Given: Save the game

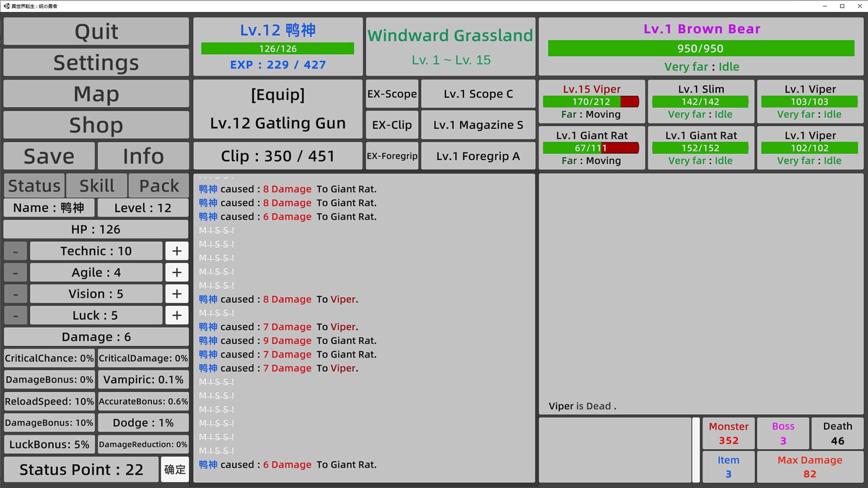Looking at the screenshot, I should [x=48, y=156].
